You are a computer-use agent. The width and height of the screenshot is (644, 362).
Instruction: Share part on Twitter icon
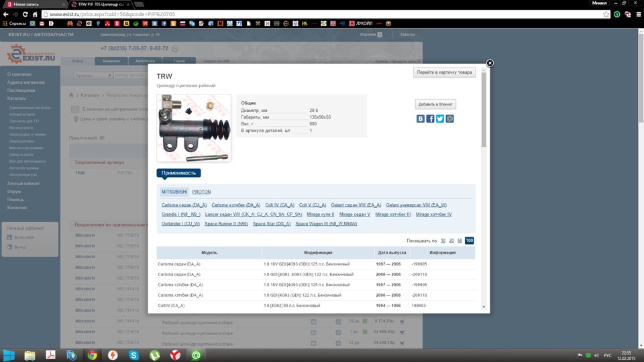click(440, 119)
